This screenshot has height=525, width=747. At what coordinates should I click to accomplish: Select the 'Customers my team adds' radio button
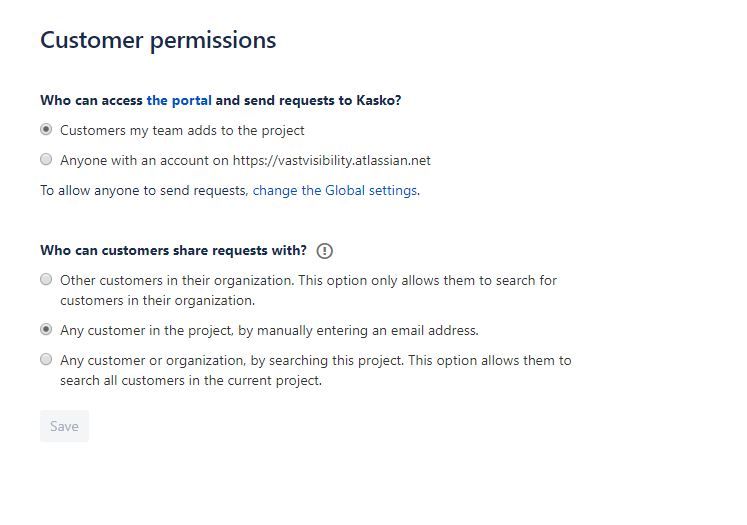(x=46, y=129)
